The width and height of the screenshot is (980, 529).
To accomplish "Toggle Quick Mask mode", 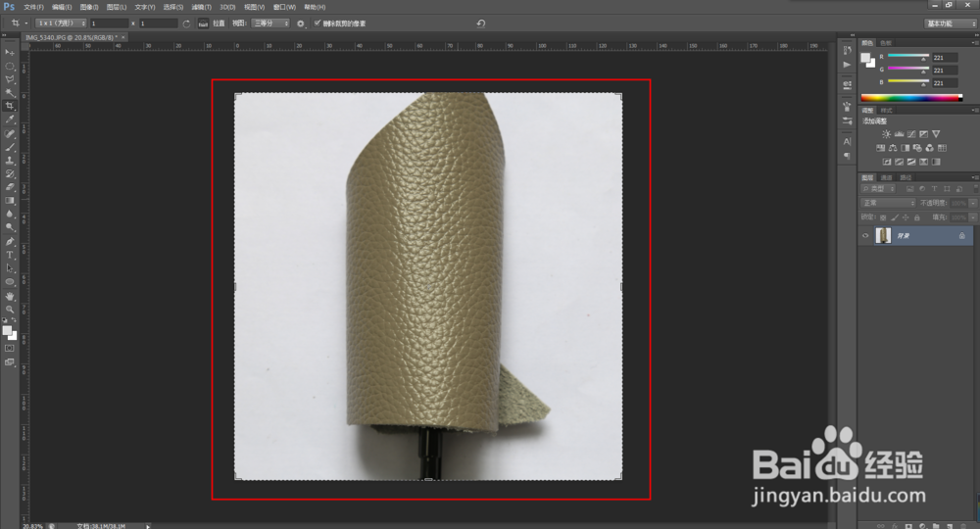I will click(x=10, y=349).
